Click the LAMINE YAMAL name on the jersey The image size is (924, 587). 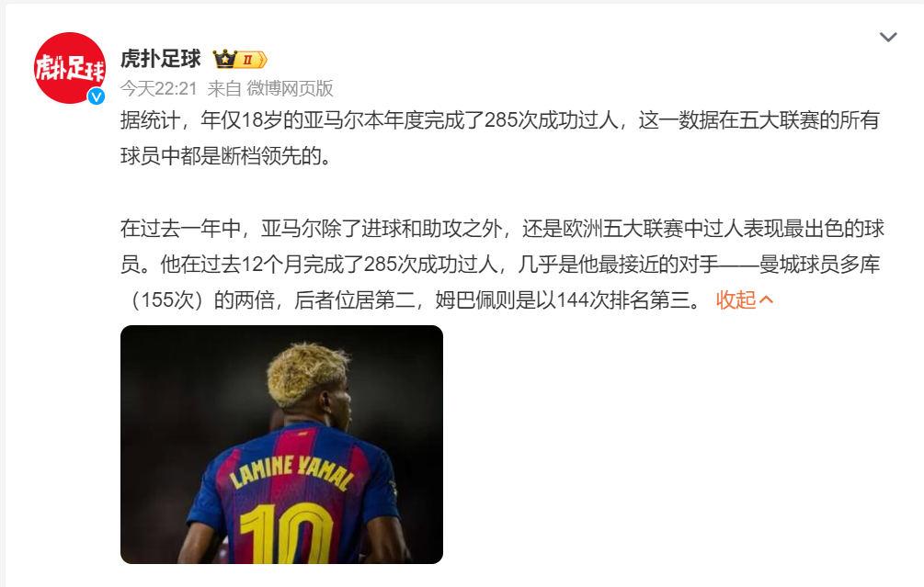coord(291,472)
